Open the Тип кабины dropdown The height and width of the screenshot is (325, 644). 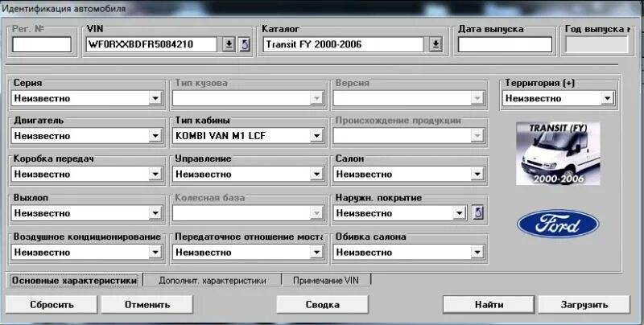(316, 136)
